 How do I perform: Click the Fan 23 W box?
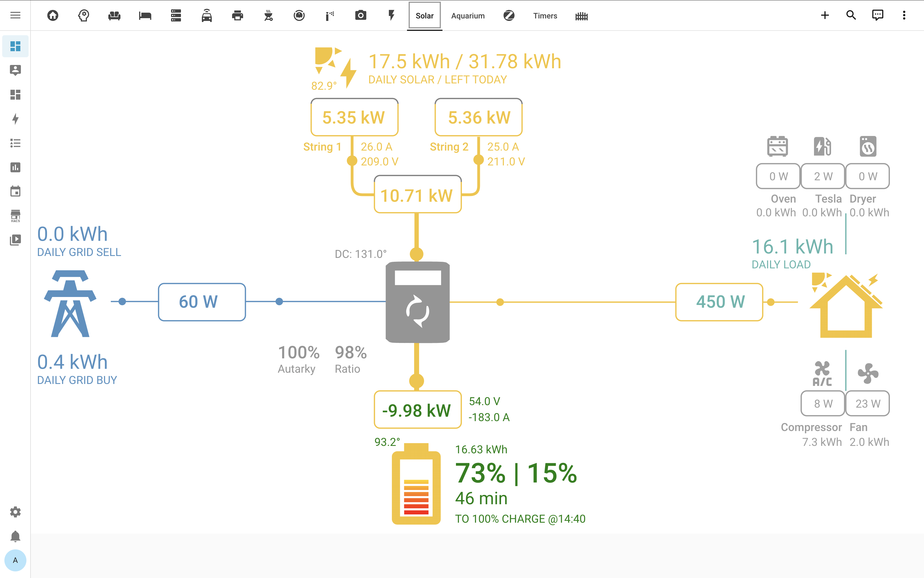868,403
